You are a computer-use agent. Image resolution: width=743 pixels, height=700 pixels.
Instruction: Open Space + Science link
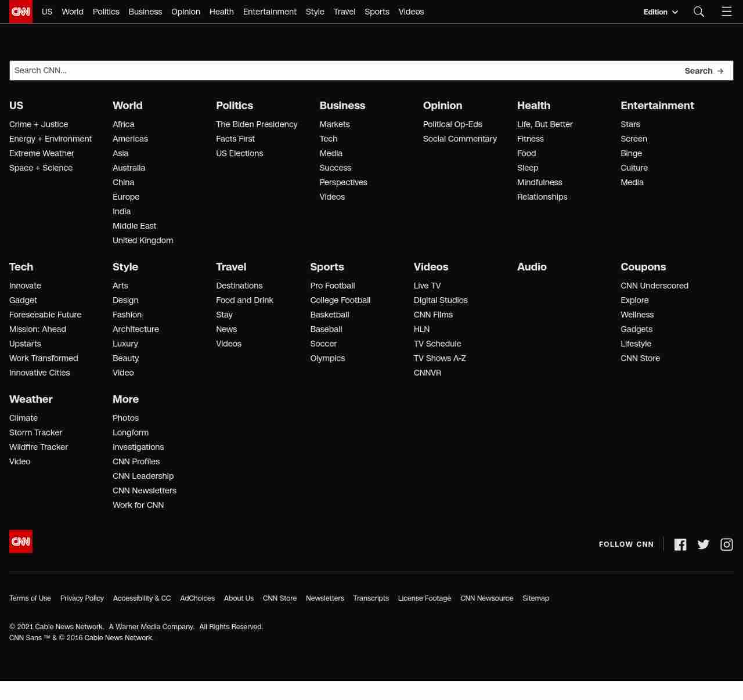click(x=41, y=168)
